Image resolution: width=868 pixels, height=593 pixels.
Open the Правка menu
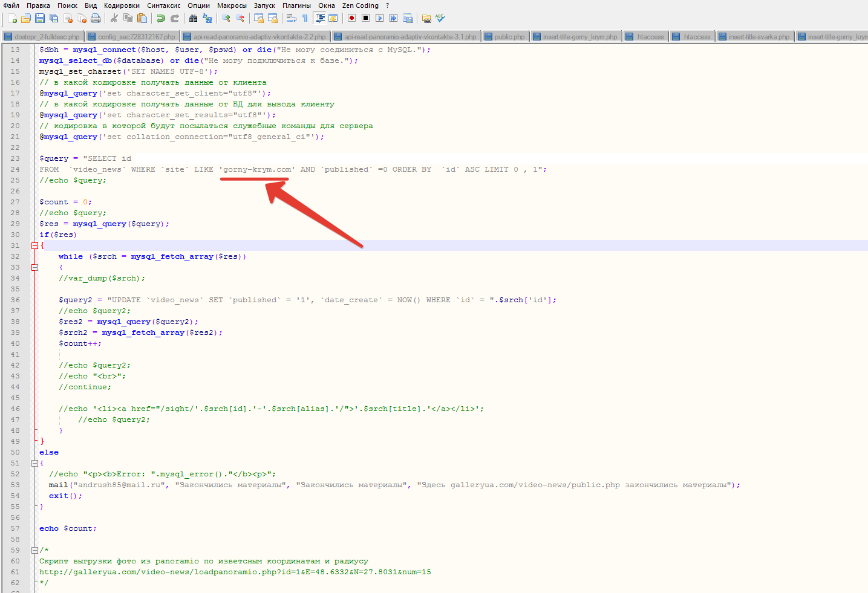tap(38, 5)
